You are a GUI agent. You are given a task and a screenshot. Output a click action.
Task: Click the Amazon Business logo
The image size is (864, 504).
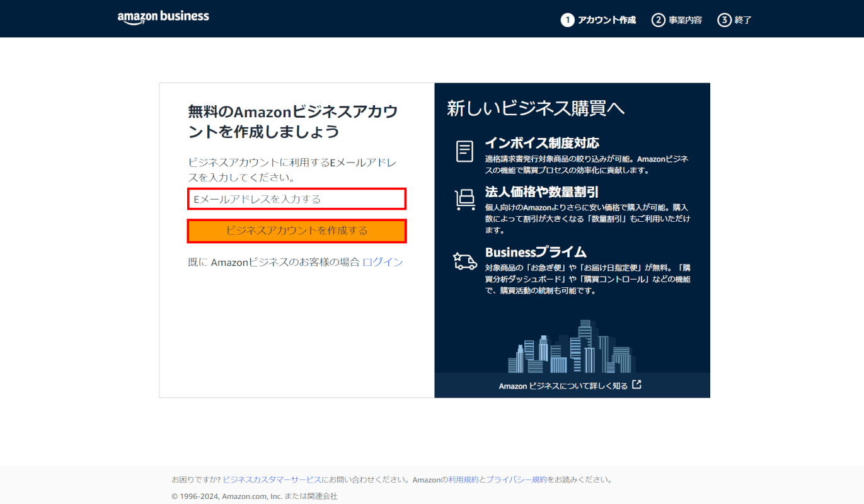coord(163,18)
